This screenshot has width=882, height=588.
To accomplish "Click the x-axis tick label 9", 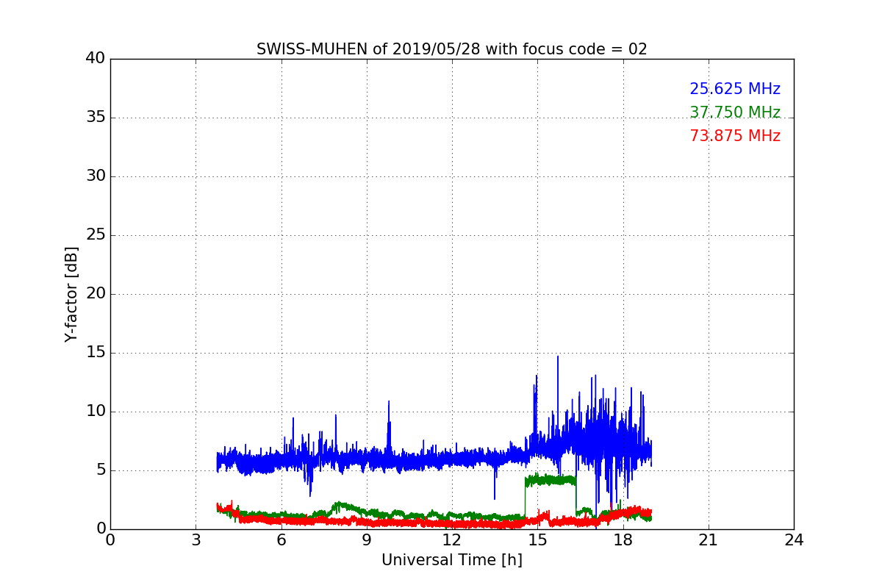I will point(367,540).
